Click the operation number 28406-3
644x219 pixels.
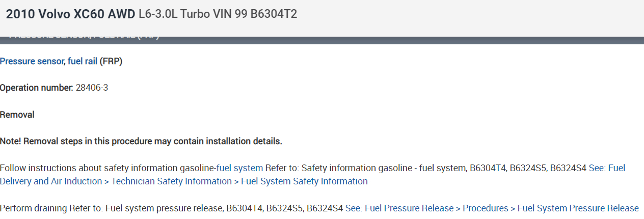[x=92, y=88]
